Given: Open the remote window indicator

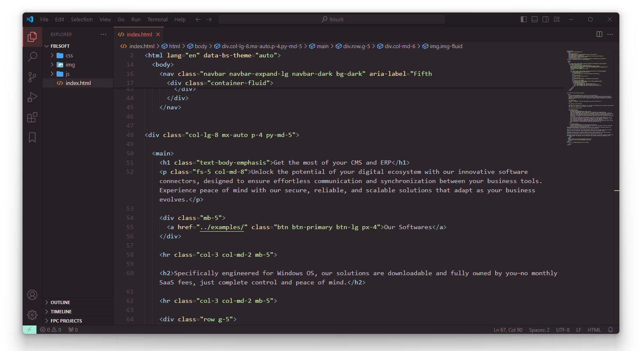Looking at the screenshot, I should 29,330.
